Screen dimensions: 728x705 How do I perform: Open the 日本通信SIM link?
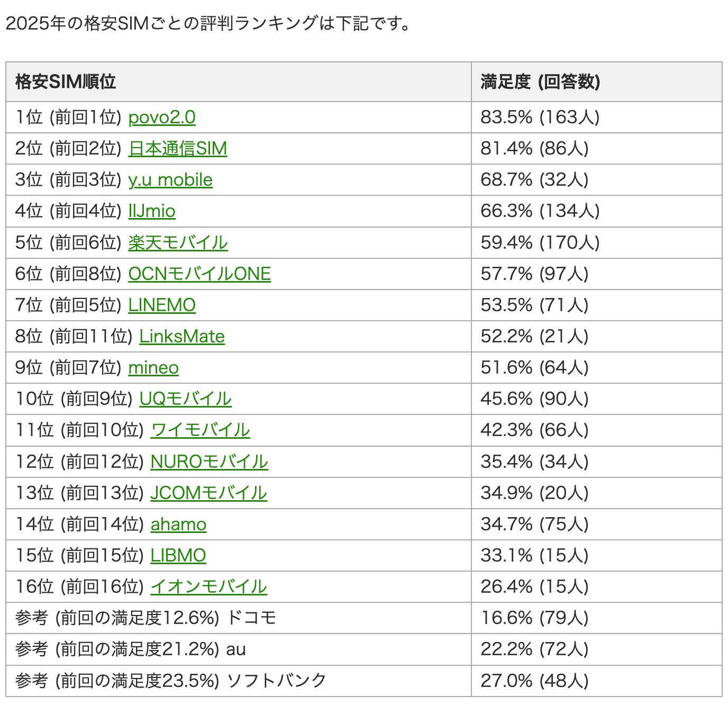(178, 148)
